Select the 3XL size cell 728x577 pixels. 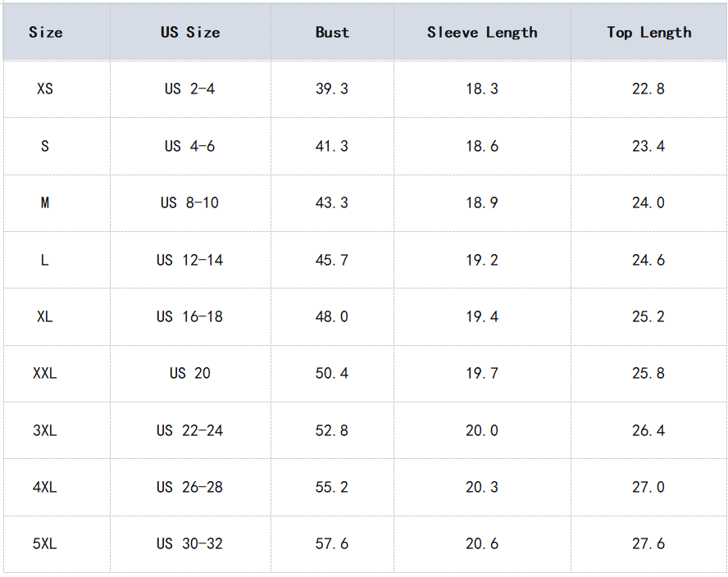(45, 430)
